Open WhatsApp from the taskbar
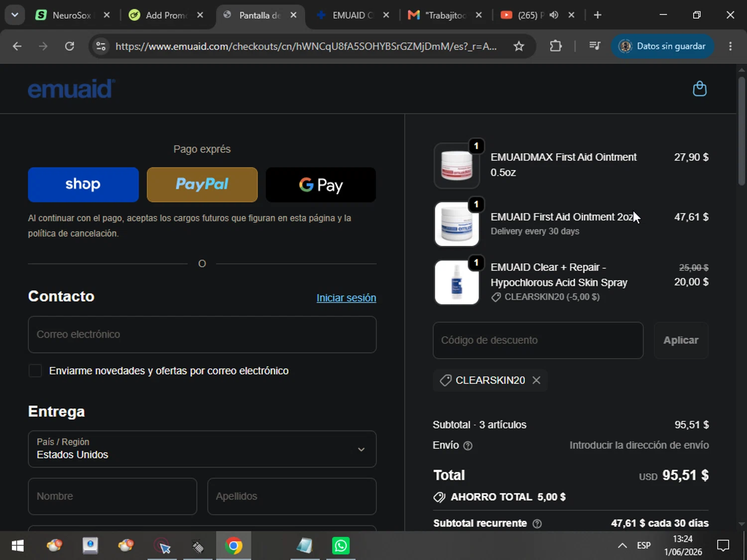 tap(341, 546)
